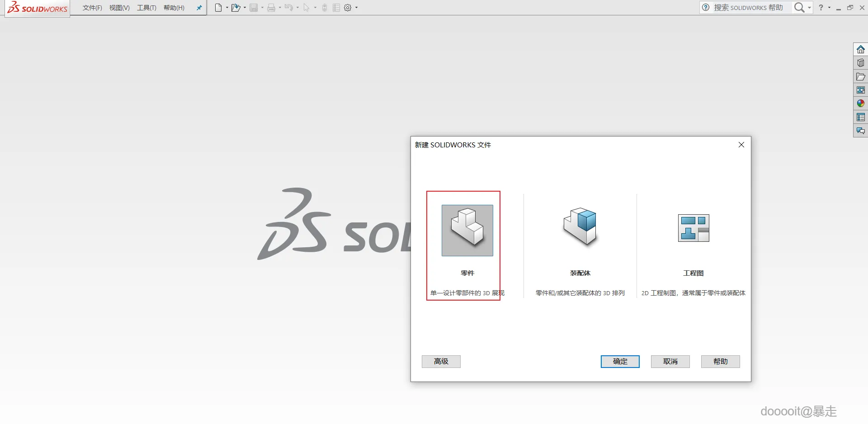The width and height of the screenshot is (868, 424).
Task: Expand the Select tool dropdown arrow
Action: click(x=315, y=8)
